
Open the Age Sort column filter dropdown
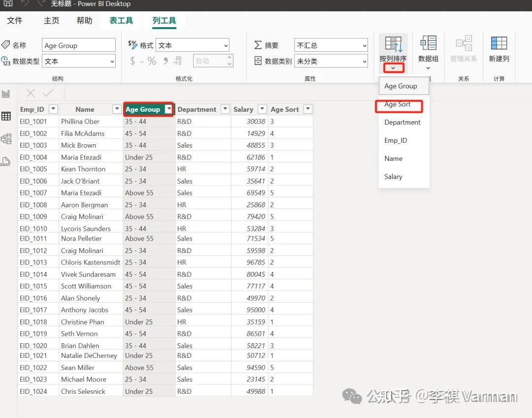[x=308, y=109]
